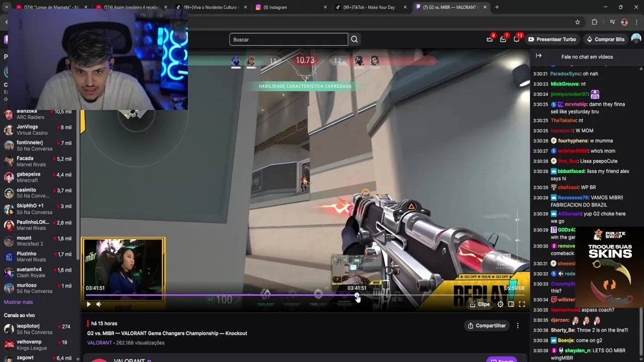
Task: Open suetam1v4 Clash Royale channel
Action: (38, 273)
